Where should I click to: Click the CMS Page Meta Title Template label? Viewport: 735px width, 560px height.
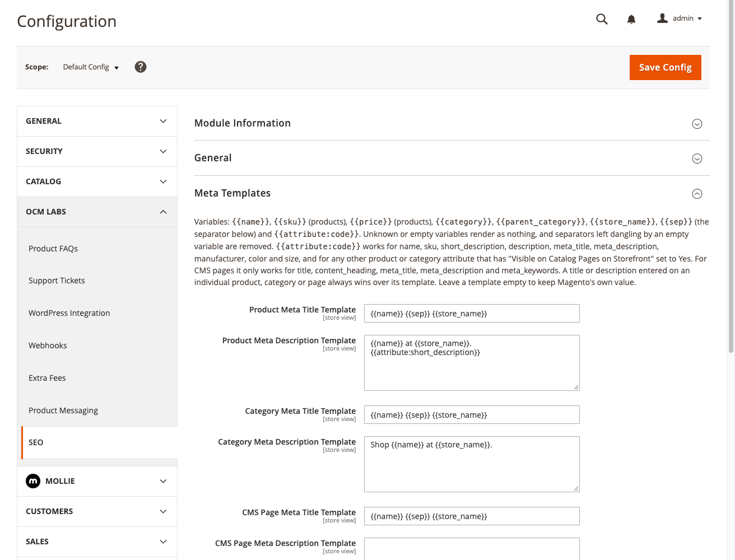coord(299,512)
